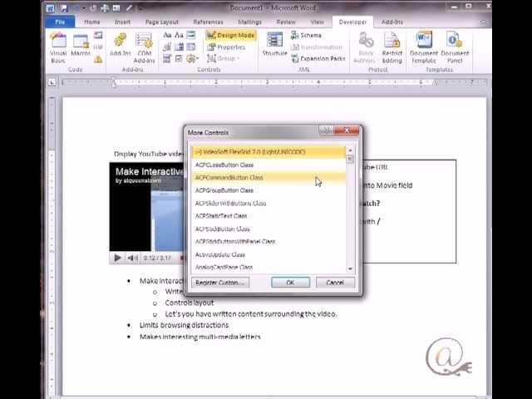Viewport: 532px width, 399px height.
Task: Open the Legacy Tools dropdown
Action: click(x=192, y=59)
